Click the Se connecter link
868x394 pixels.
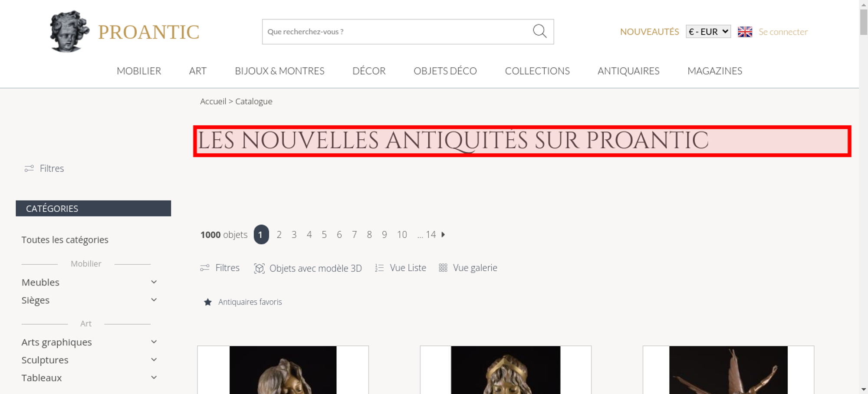point(783,32)
